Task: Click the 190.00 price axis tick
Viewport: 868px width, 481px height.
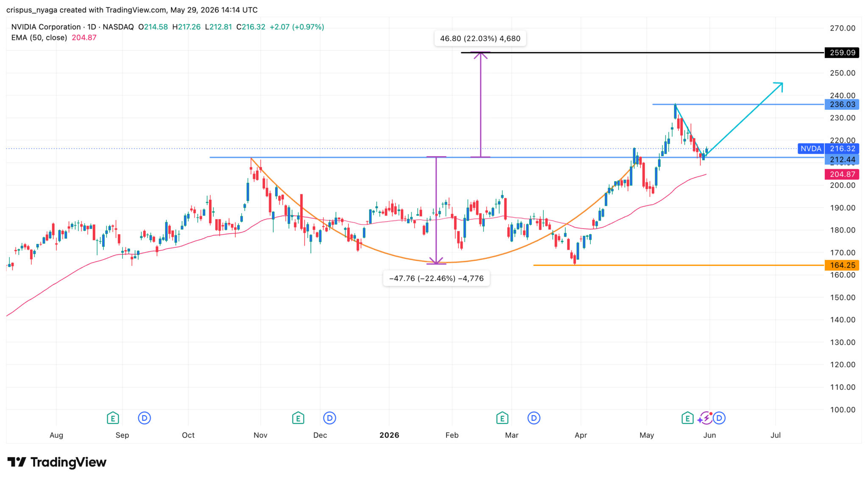Action: click(x=843, y=208)
